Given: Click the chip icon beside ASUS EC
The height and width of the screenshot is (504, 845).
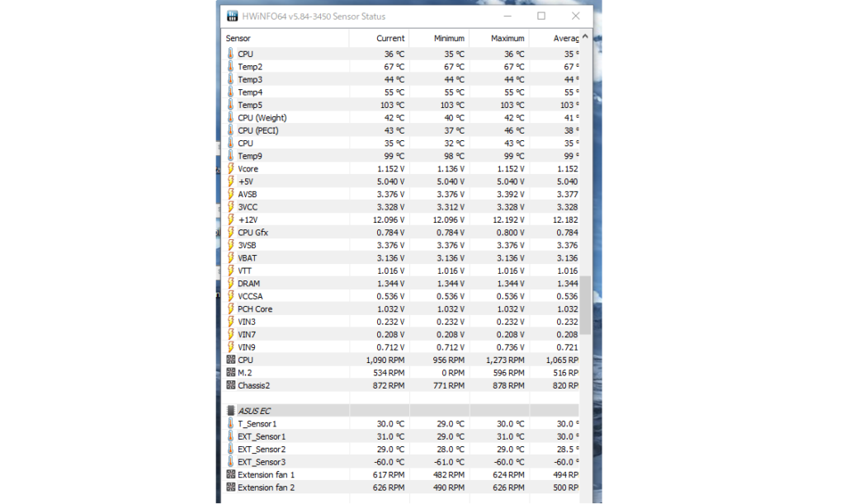Looking at the screenshot, I should pyautogui.click(x=231, y=411).
